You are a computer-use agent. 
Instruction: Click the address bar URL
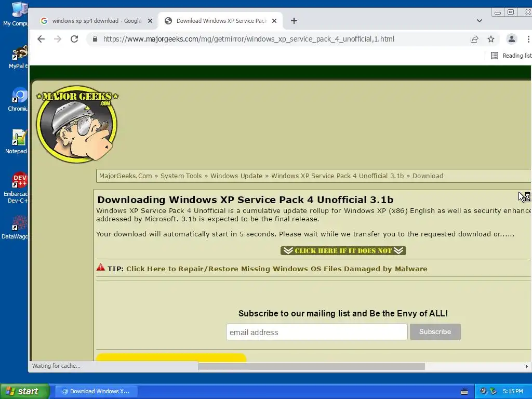249,39
